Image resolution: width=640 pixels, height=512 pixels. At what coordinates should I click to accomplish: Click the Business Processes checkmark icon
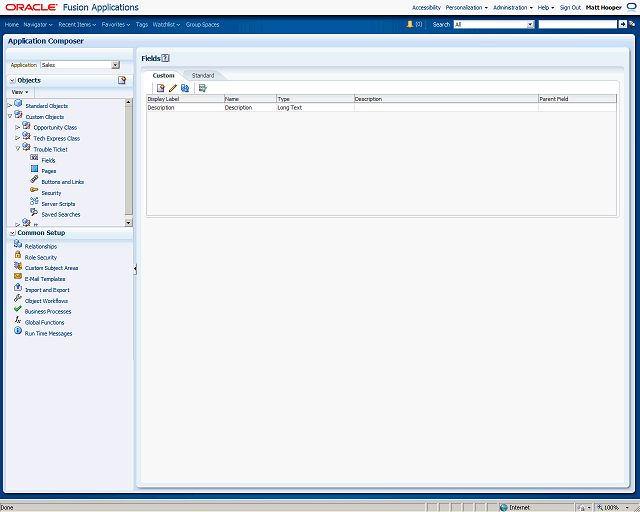coord(18,309)
